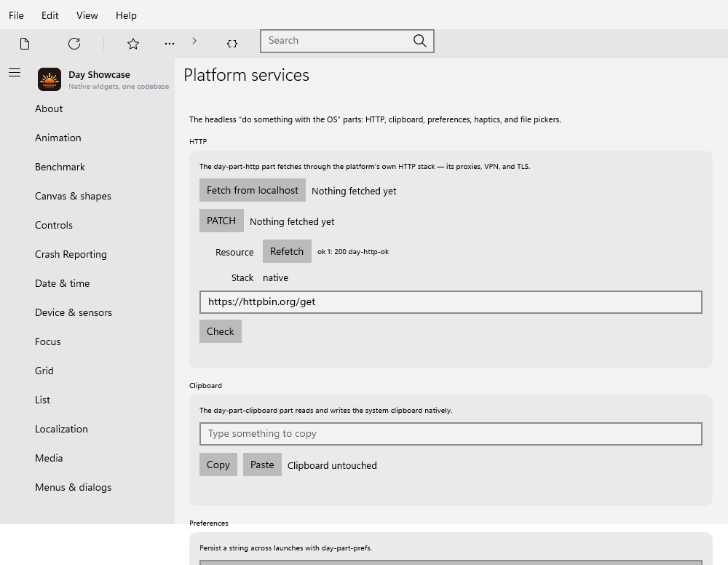
Task: Click 'Nothing fetched yet' beside Fetch from localhost
Action: click(x=354, y=191)
